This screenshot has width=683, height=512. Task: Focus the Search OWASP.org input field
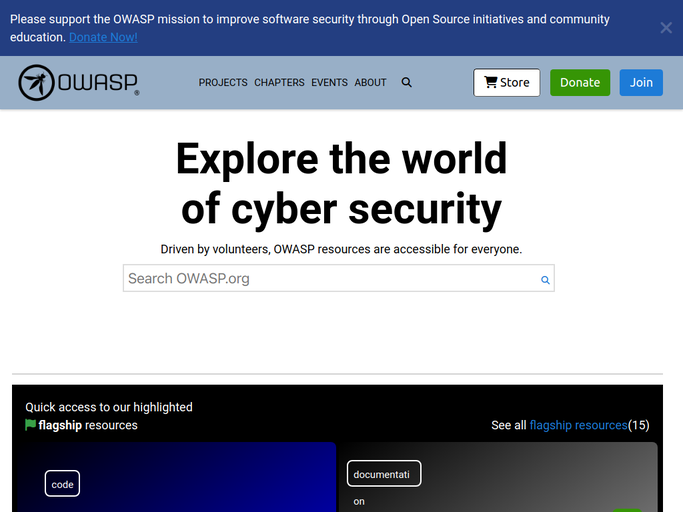click(338, 278)
